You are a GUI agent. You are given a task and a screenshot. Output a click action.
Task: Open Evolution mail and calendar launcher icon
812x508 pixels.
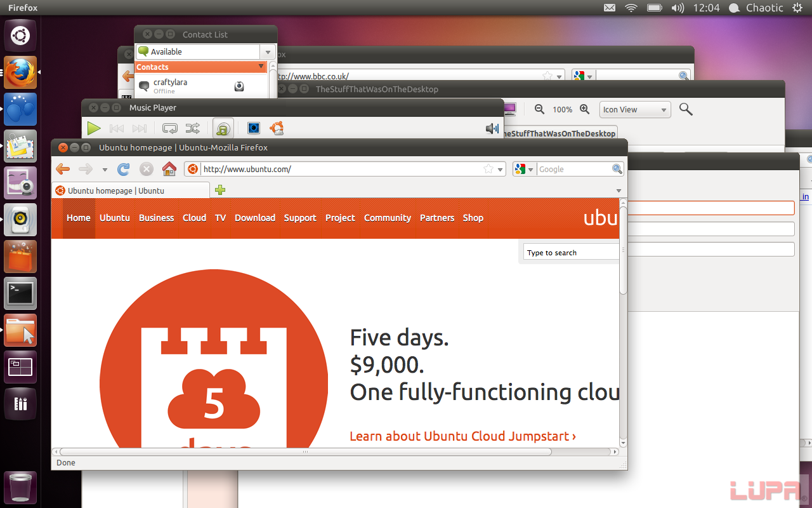(20, 146)
